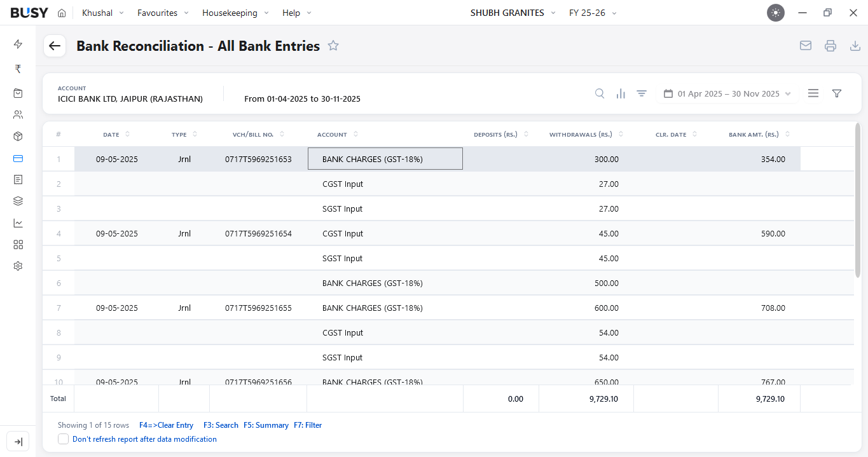Sort by the Bank Amt. (Rs.) column header
Screen dimensions: 868x457
[759, 134]
